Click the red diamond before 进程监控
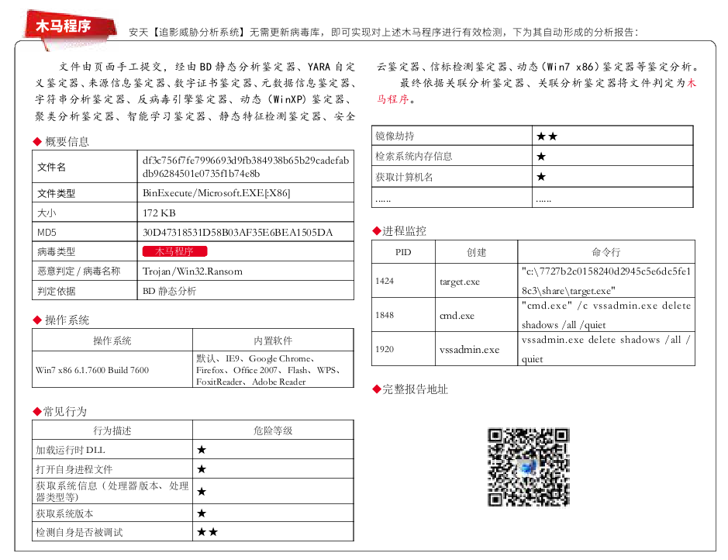The width and height of the screenshot is (728, 560). (x=378, y=231)
